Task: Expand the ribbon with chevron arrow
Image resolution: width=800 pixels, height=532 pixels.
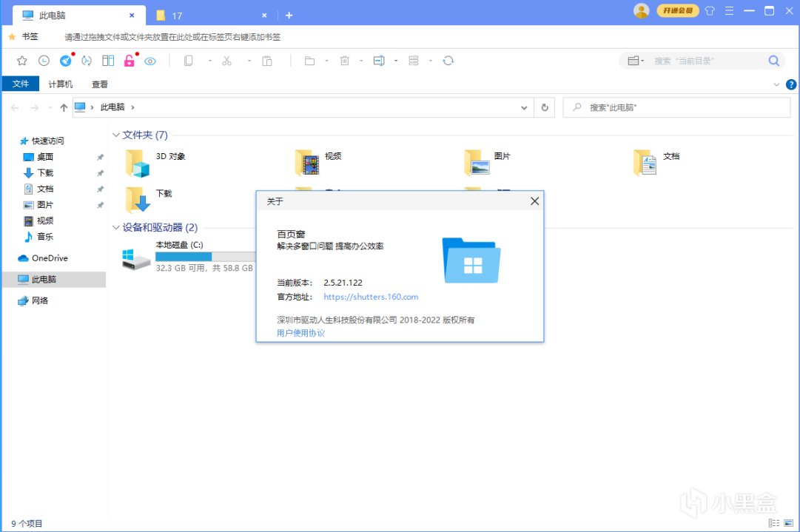Action: 776,84
